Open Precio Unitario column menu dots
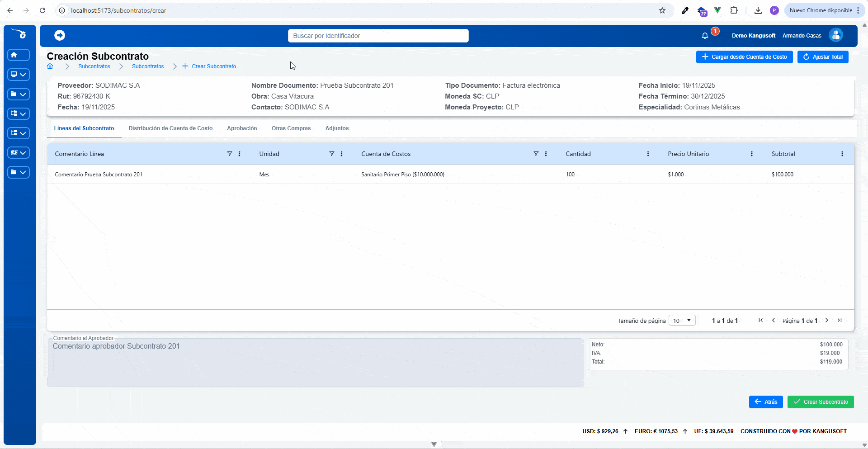Viewport: 868px width, 449px height. [x=752, y=154]
